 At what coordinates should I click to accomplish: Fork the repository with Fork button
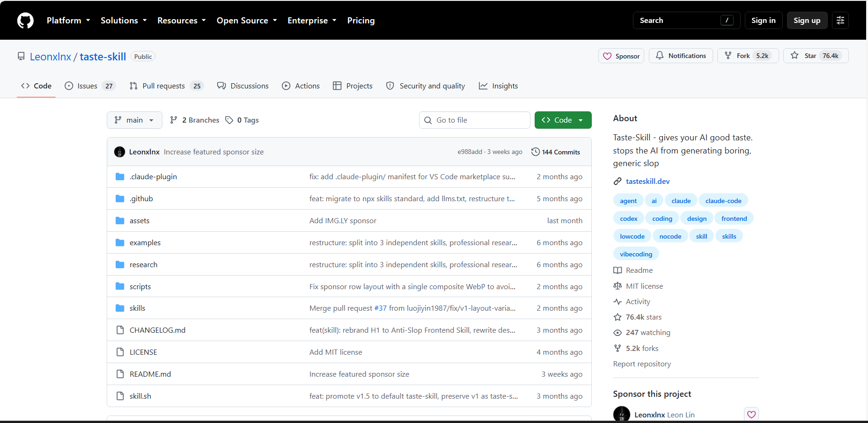(748, 56)
